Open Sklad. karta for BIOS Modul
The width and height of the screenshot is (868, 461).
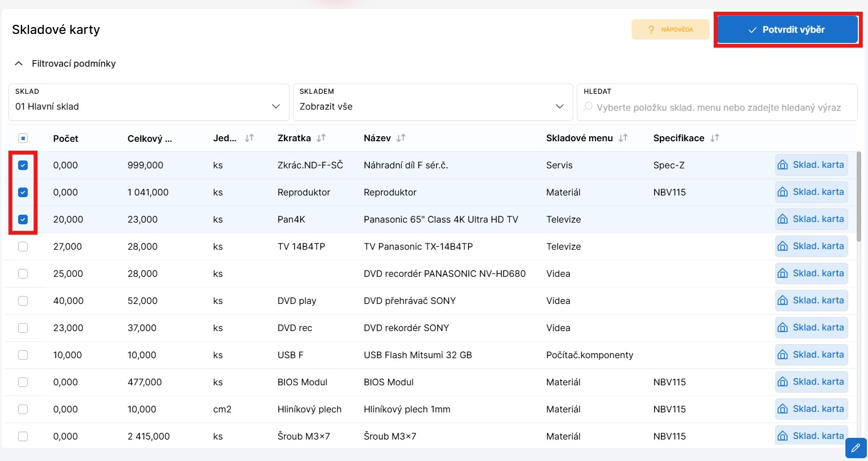click(811, 382)
